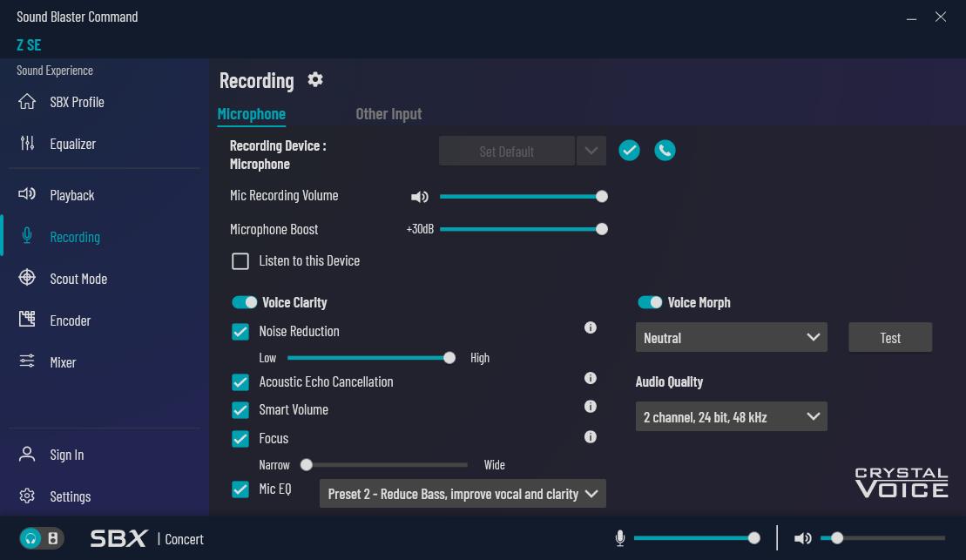Click the microphone icon in bottom bar
This screenshot has width=966, height=560.
[x=620, y=538]
